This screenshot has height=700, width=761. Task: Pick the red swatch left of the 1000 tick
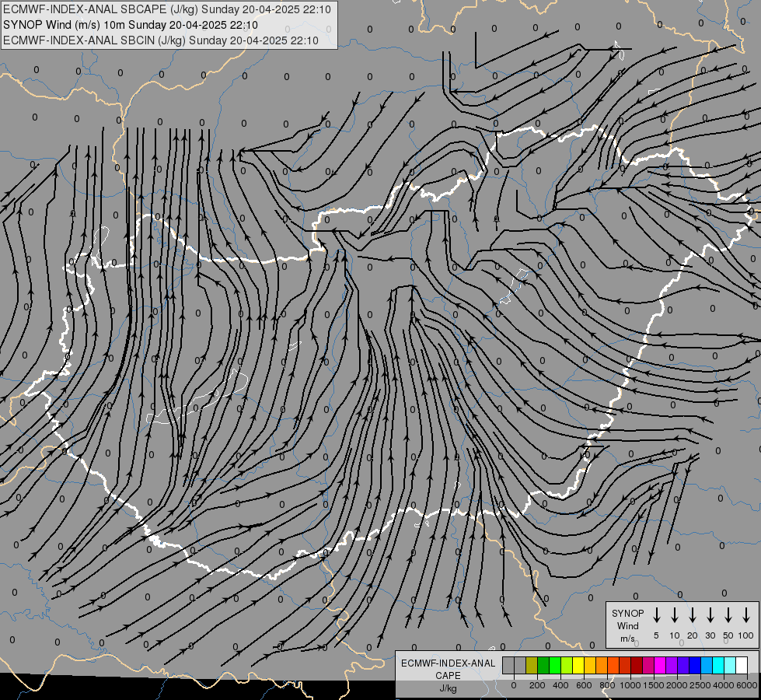tap(625, 665)
